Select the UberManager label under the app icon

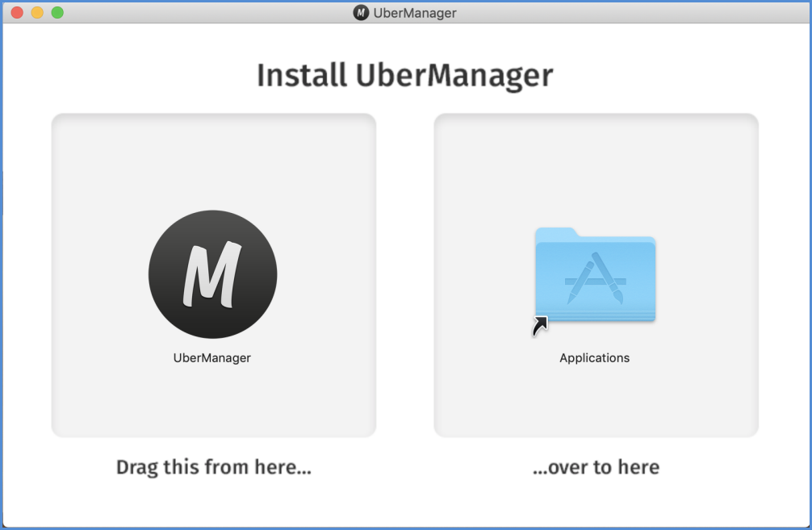coord(212,358)
